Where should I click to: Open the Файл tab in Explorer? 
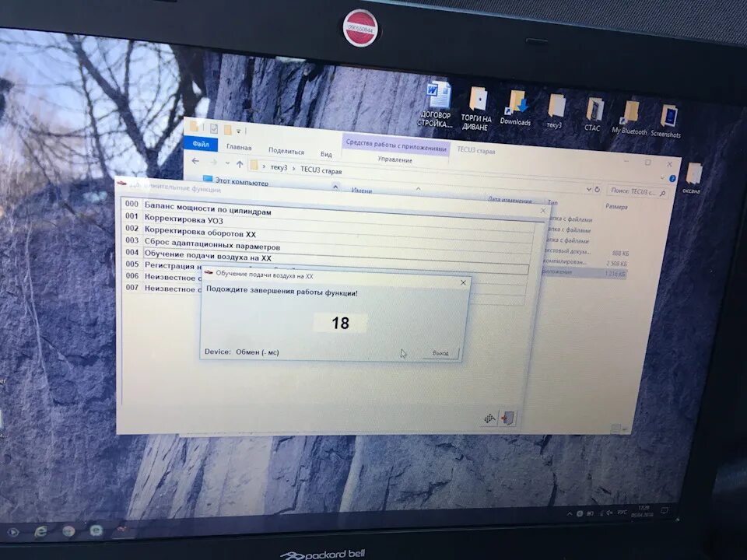tap(201, 144)
